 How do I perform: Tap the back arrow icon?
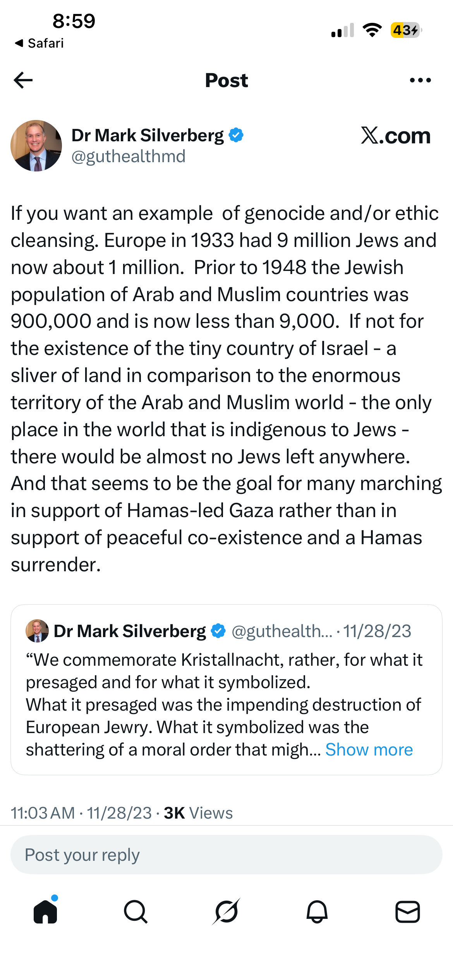pos(23,80)
